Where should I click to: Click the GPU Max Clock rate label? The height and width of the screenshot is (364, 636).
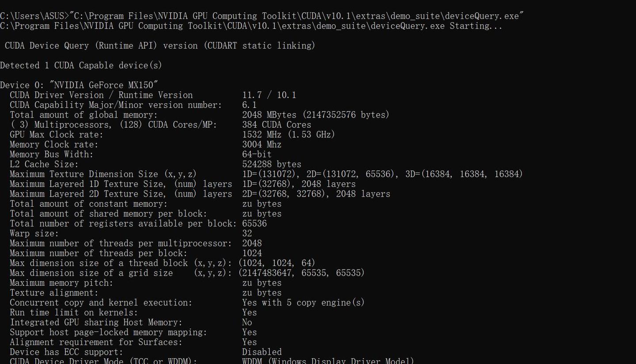coord(56,134)
